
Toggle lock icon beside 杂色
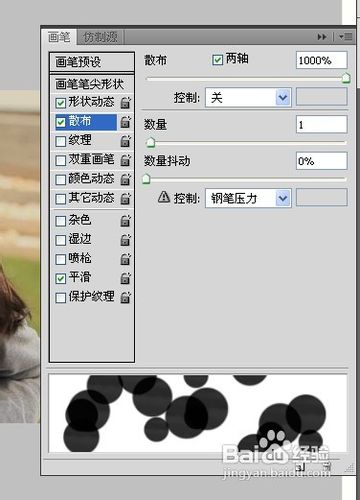125,221
